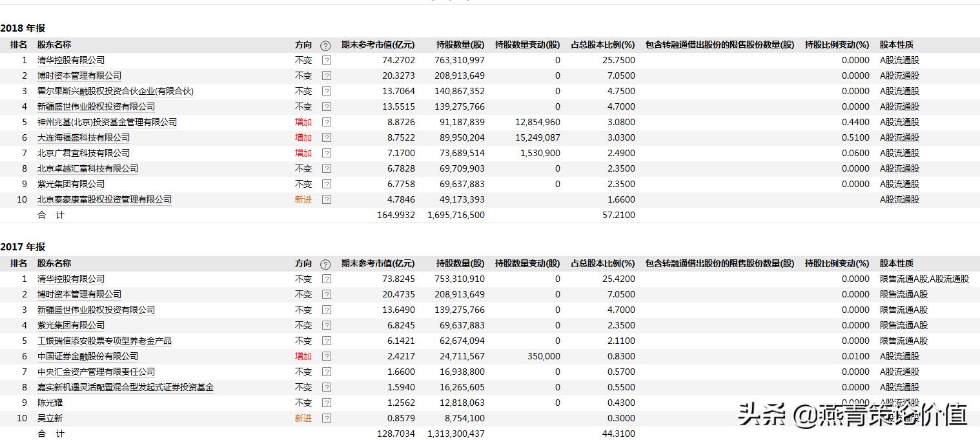This screenshot has height=440, width=980.
Task: Click the help icon next to 工银瑞信添安股票专项型养老金产品
Action: tap(326, 341)
